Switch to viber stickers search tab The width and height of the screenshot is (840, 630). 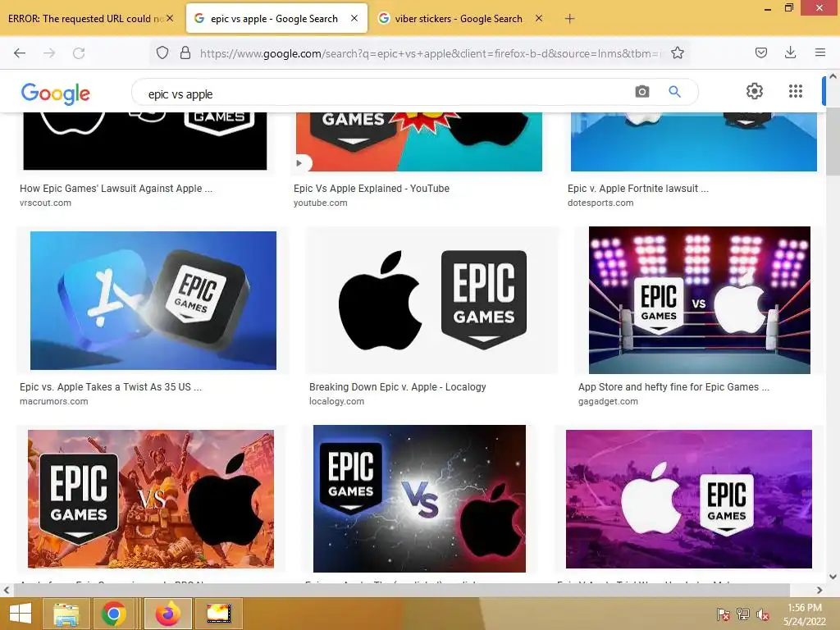(x=458, y=19)
